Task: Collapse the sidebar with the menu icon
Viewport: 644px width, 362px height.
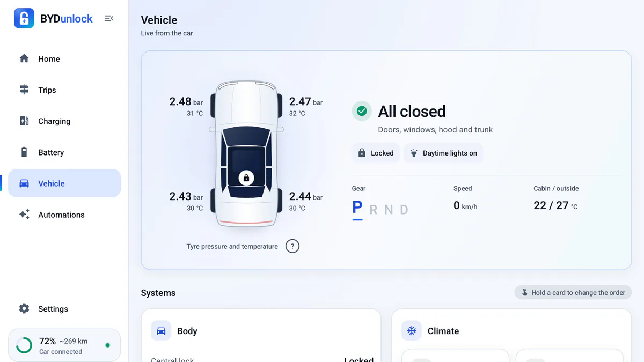Action: click(109, 18)
